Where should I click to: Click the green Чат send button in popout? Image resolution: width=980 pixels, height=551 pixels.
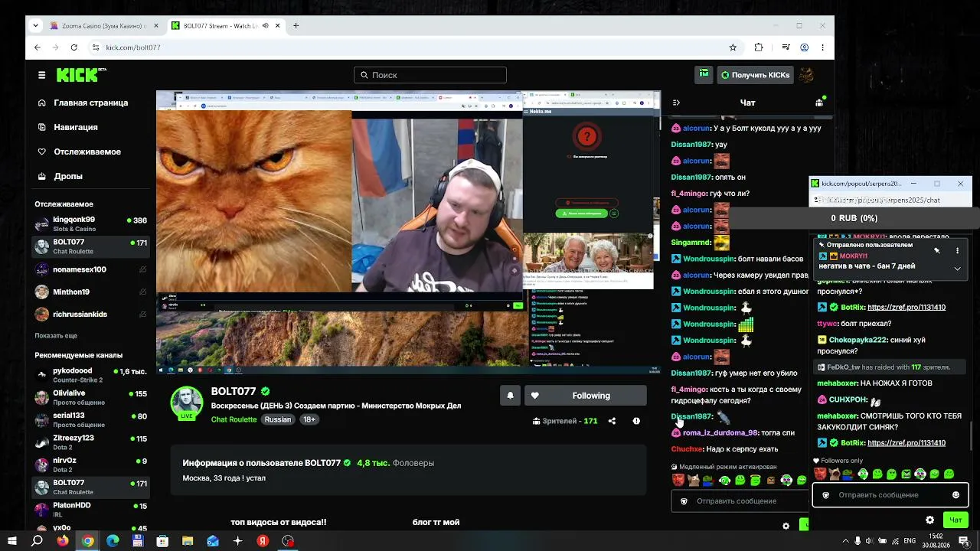(x=955, y=520)
